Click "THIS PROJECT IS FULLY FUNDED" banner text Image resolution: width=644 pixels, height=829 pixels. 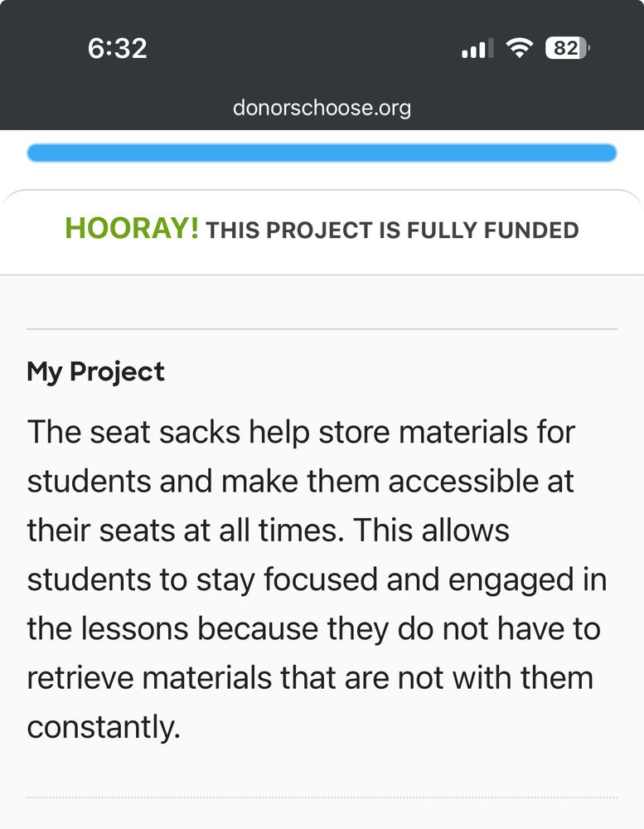click(392, 230)
